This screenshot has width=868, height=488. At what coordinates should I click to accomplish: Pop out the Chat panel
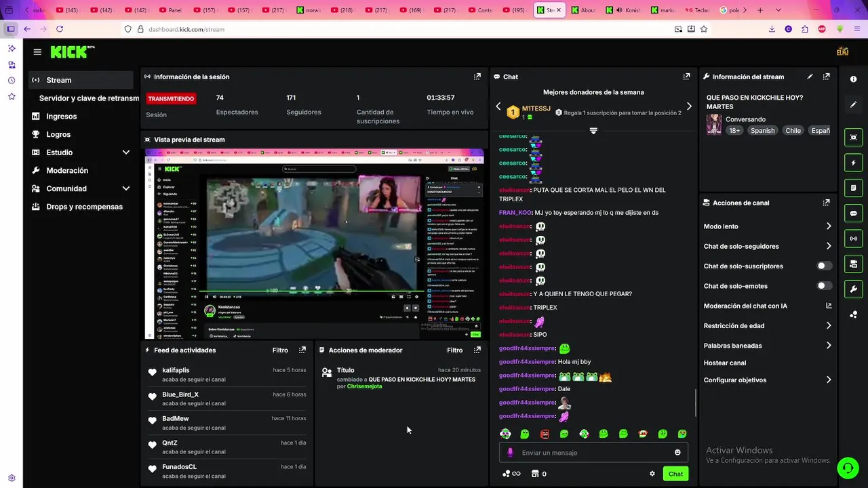pyautogui.click(x=686, y=77)
